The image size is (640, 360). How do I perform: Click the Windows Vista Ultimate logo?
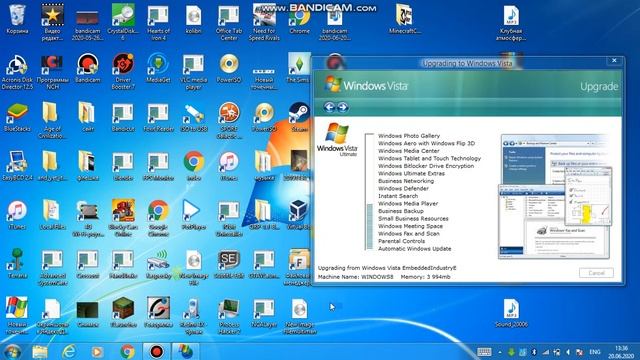point(337,139)
